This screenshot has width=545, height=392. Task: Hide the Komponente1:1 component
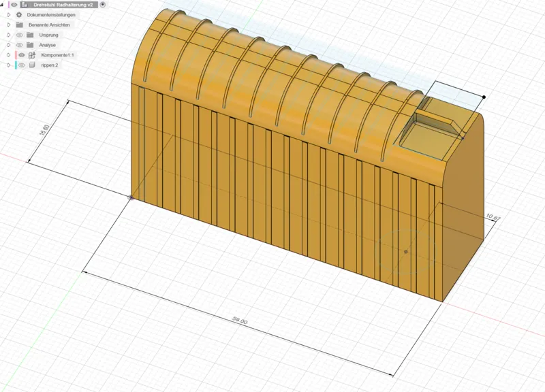22,55
